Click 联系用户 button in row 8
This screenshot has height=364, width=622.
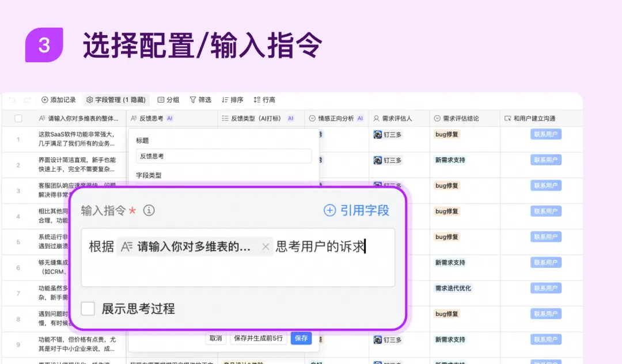546,314
